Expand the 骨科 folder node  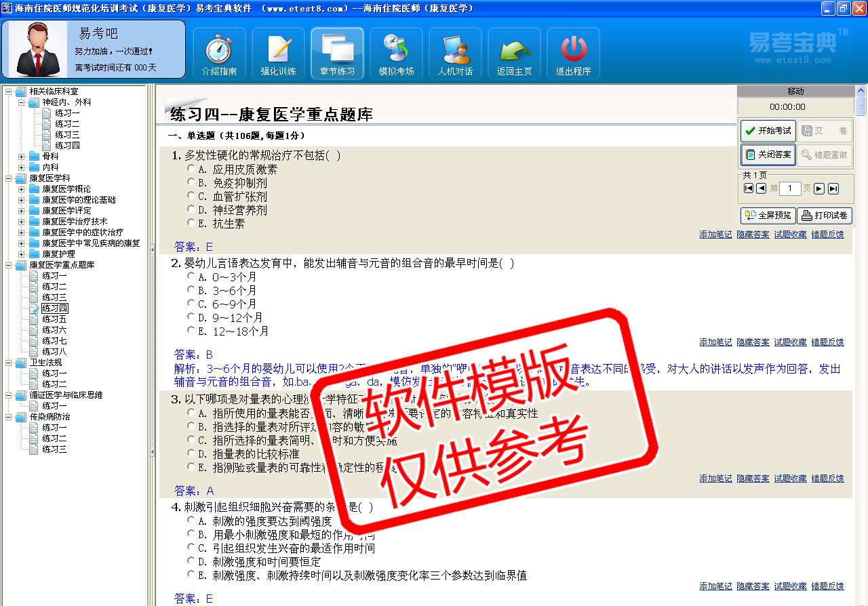click(22, 157)
